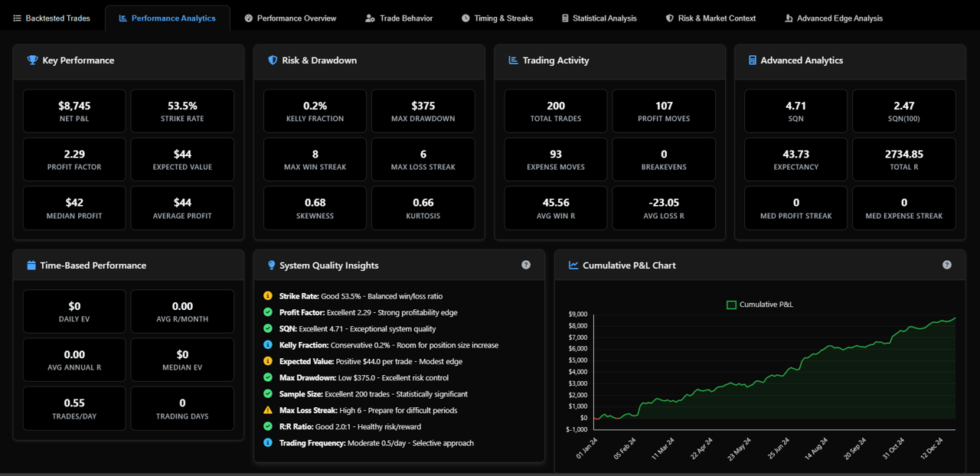Go to the Trade Behavior tab
The height and width of the screenshot is (476, 980).
399,18
